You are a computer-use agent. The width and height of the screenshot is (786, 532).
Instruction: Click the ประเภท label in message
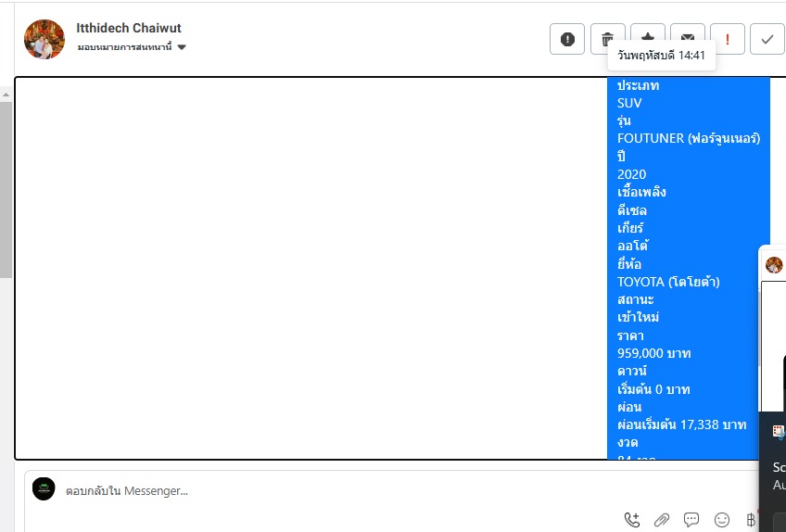pyautogui.click(x=638, y=85)
